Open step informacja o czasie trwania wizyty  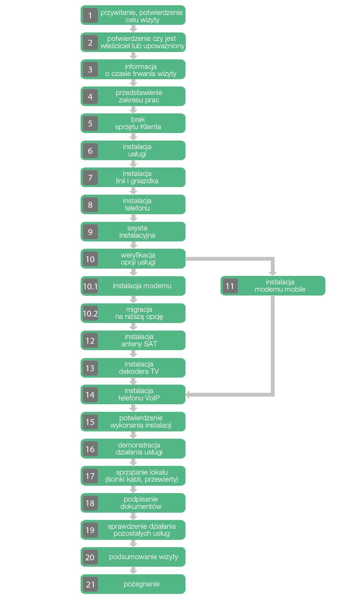click(133, 69)
